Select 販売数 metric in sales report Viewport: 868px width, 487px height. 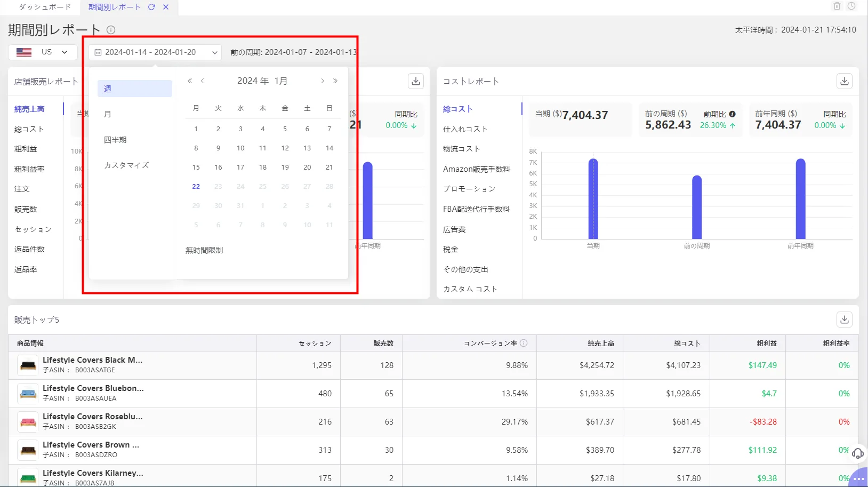[26, 209]
